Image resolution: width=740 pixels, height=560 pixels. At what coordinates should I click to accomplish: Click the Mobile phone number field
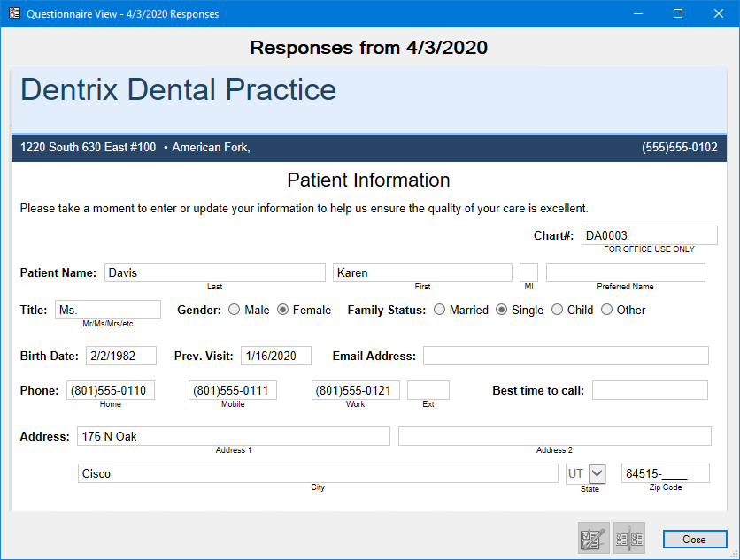click(233, 390)
